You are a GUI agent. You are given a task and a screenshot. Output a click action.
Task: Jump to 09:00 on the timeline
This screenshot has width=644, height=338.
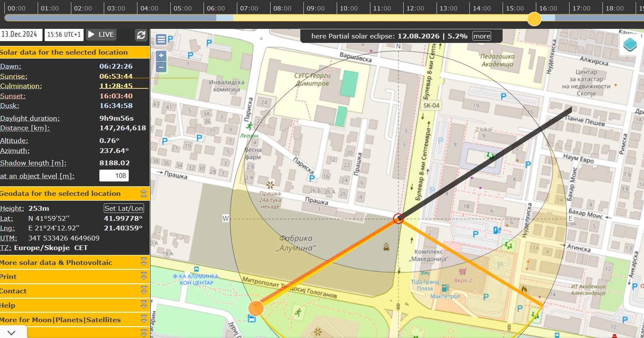pyautogui.click(x=315, y=8)
